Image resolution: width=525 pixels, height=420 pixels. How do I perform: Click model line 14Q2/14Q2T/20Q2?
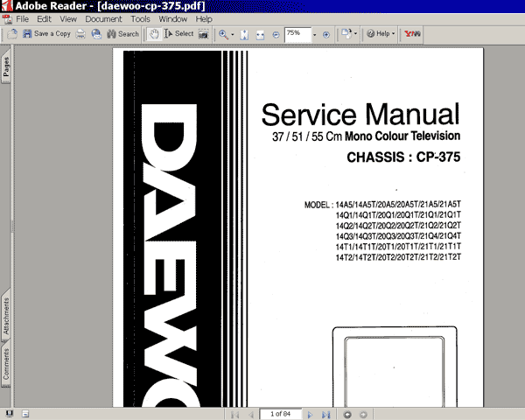pyautogui.click(x=398, y=226)
